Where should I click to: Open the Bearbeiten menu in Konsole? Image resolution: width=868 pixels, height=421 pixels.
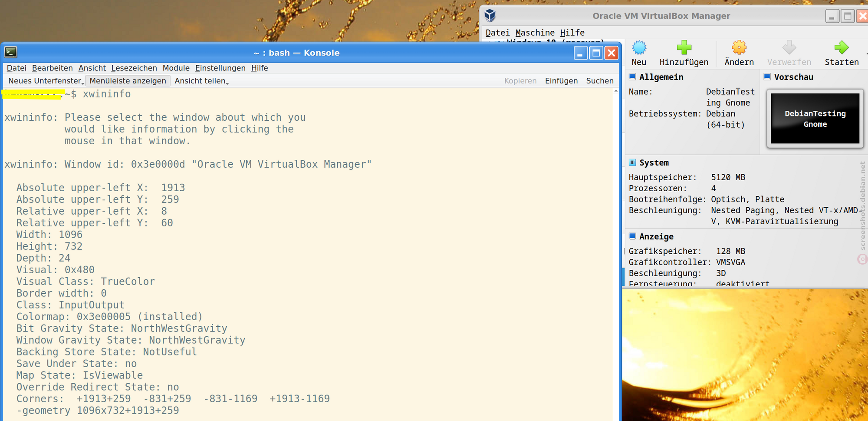pyautogui.click(x=53, y=68)
